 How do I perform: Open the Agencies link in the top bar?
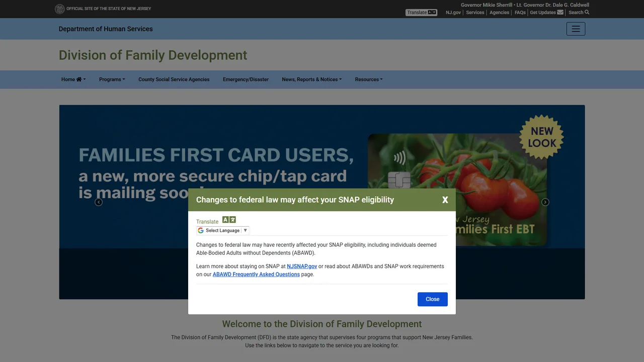pyautogui.click(x=499, y=13)
